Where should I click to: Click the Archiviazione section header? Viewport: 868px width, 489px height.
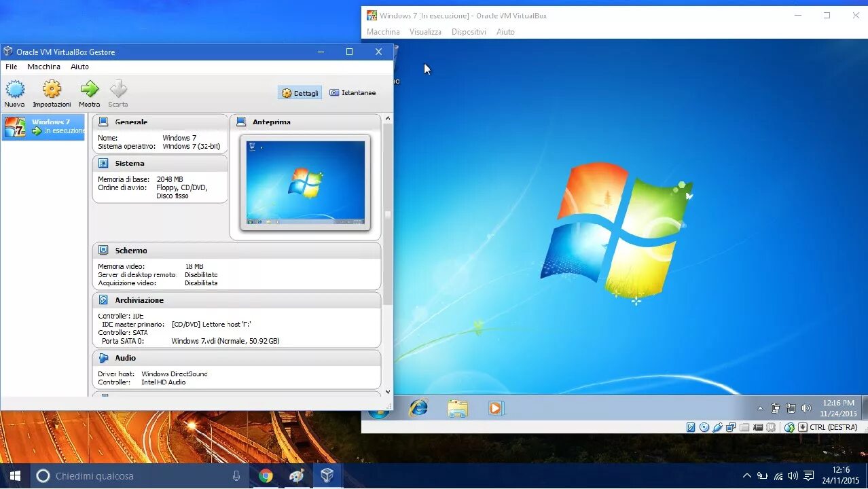coord(236,300)
